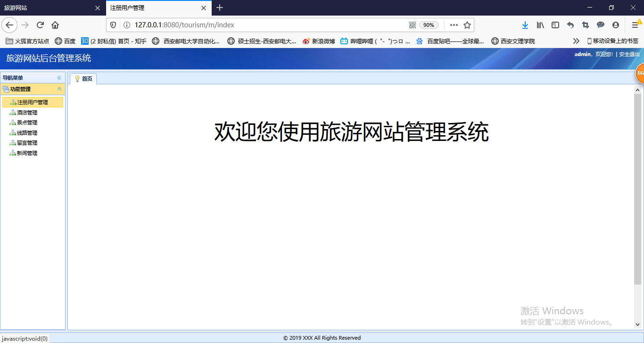Collapse the 导航菜单 panel
Viewport: 644px width, 343px height.
59,78
